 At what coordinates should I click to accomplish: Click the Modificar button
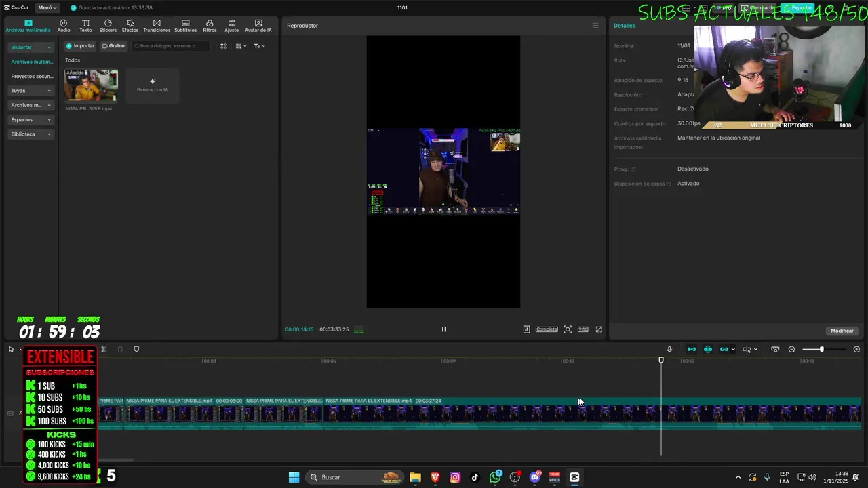pyautogui.click(x=842, y=331)
